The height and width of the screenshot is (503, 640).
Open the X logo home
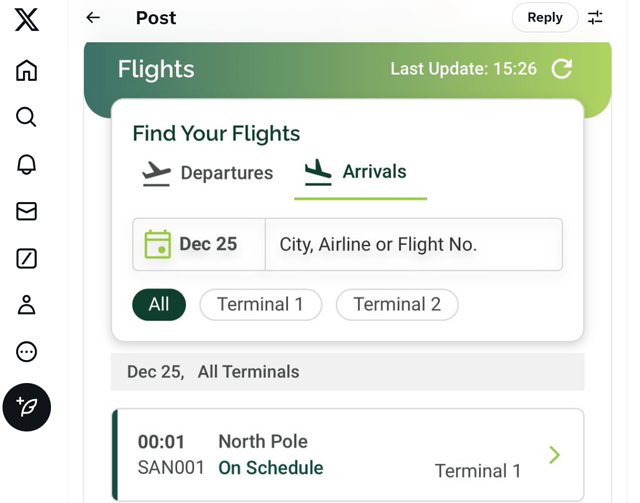(27, 19)
